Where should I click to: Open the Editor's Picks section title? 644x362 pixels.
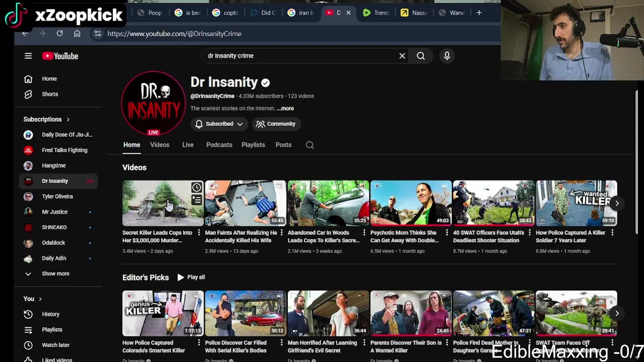145,278
